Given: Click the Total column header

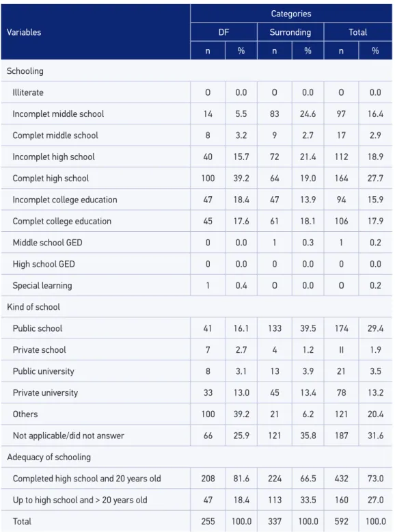Looking at the screenshot, I should click(x=357, y=32).
